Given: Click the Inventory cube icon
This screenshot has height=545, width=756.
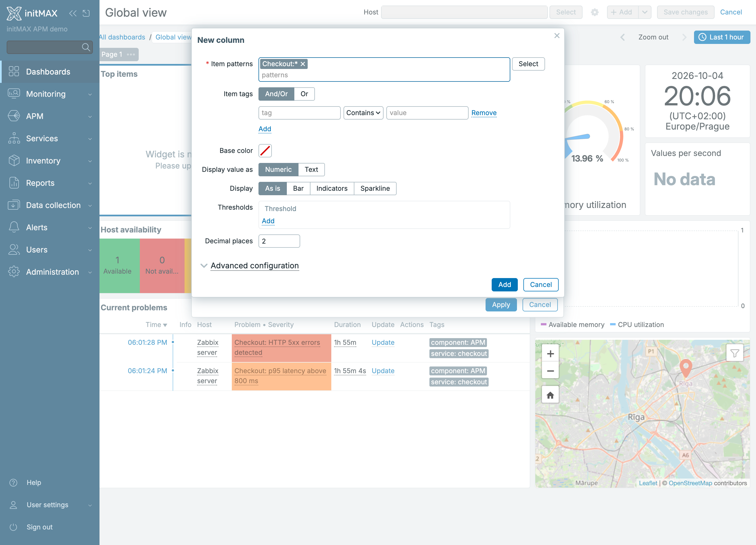Looking at the screenshot, I should 14,160.
